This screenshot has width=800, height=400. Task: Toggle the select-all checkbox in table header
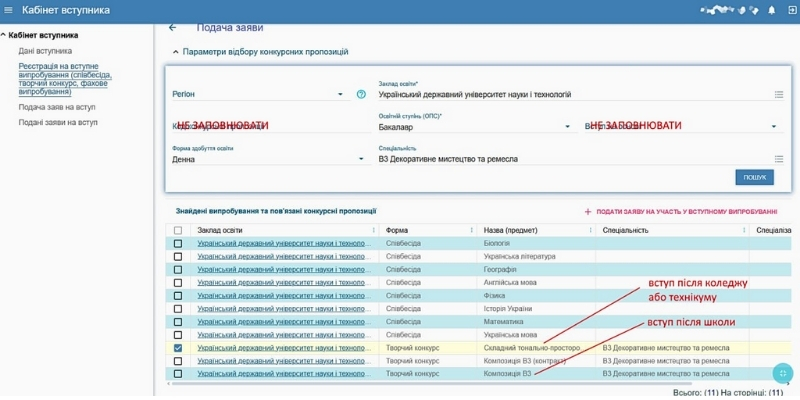point(178,230)
